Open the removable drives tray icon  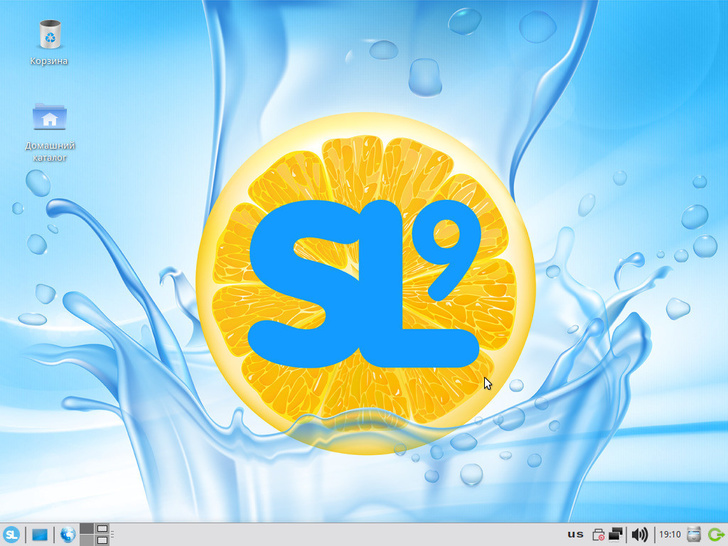tap(694, 535)
